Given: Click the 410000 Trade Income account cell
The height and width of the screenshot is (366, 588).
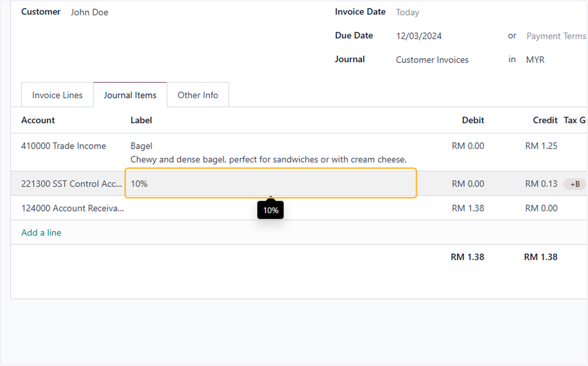Looking at the screenshot, I should [64, 146].
